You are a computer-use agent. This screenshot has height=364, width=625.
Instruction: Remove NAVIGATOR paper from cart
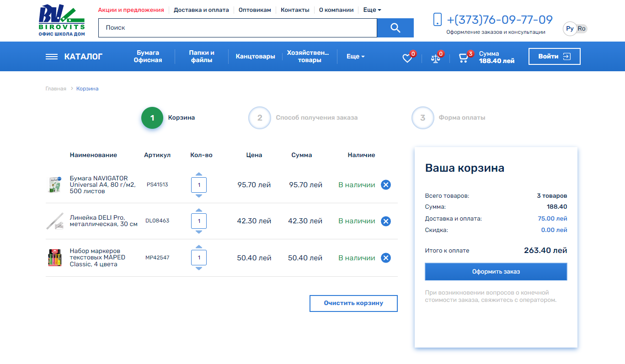tap(386, 185)
